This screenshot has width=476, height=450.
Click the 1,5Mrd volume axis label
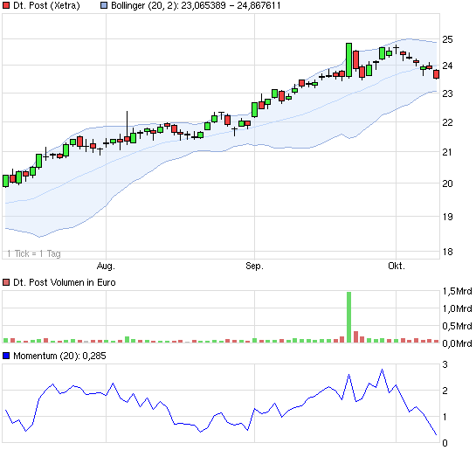tap(457, 291)
